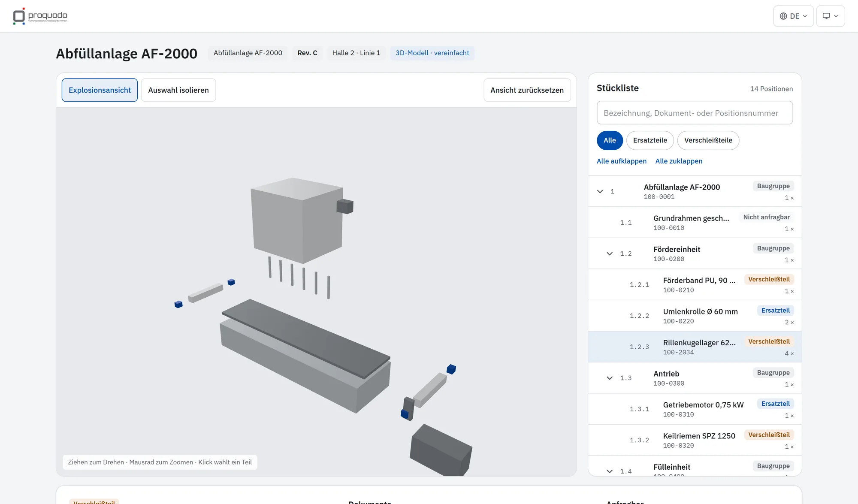Focus the Stückliste search field
The width and height of the screenshot is (858, 504).
point(695,113)
